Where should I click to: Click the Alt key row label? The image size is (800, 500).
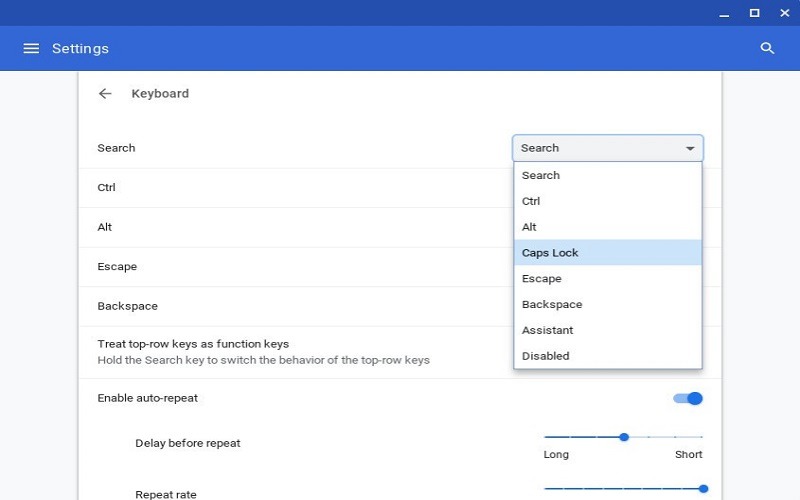105,227
